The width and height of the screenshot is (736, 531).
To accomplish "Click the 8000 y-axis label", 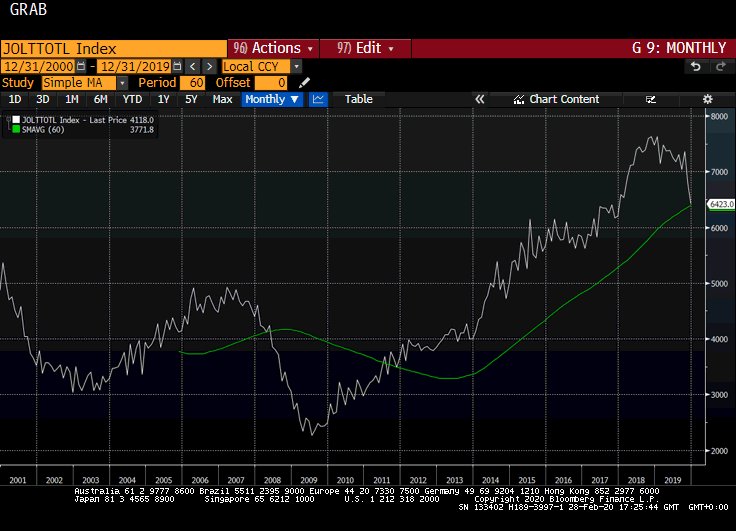I will [x=720, y=116].
